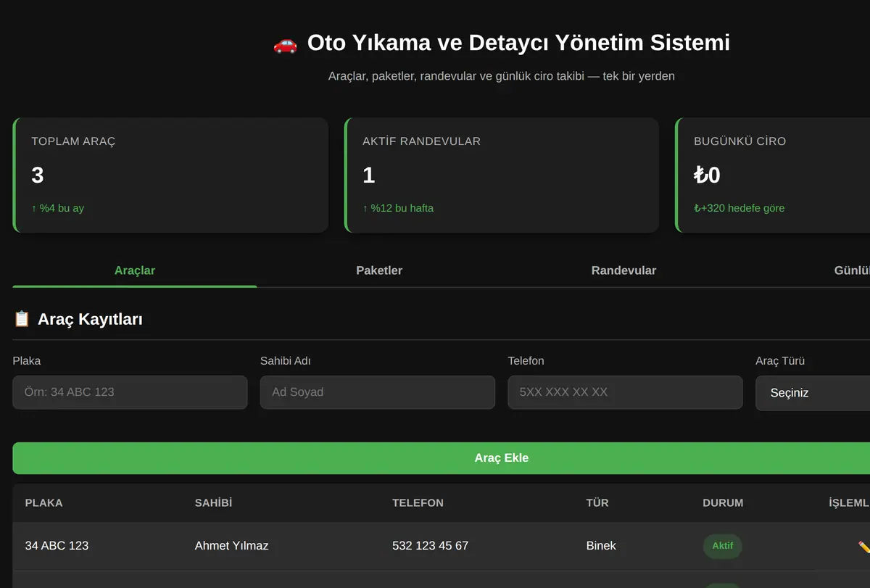Click the Oto Yıkama ve Detaycı Yönetim Sistemi title

pyautogui.click(x=518, y=43)
